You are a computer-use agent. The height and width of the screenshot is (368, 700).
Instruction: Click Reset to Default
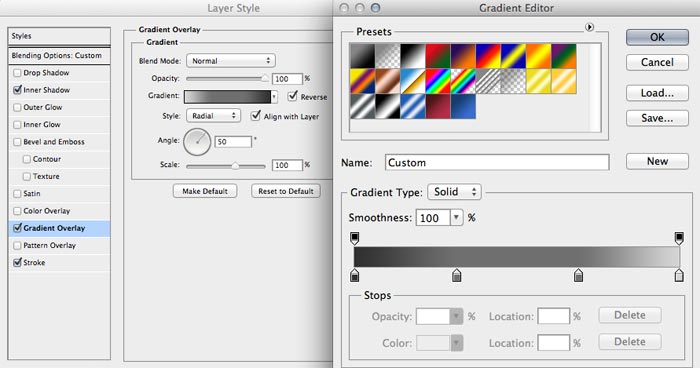286,191
